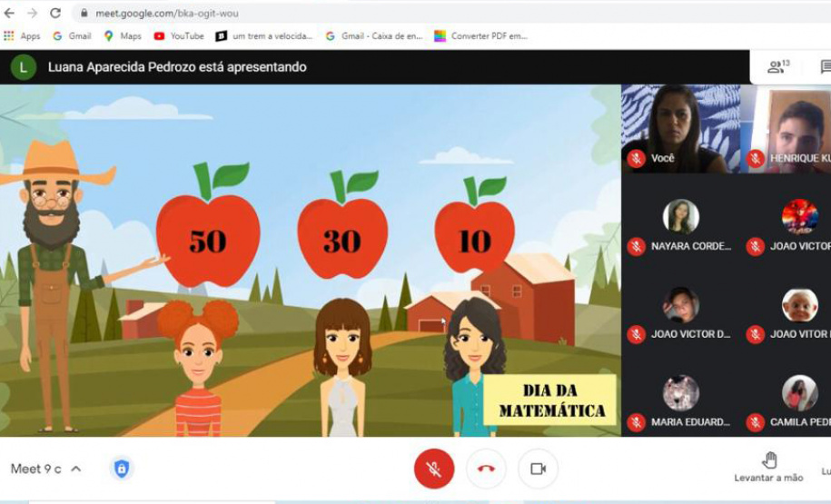Toggle the camera button
This screenshot has width=831, height=504.
coord(538,469)
